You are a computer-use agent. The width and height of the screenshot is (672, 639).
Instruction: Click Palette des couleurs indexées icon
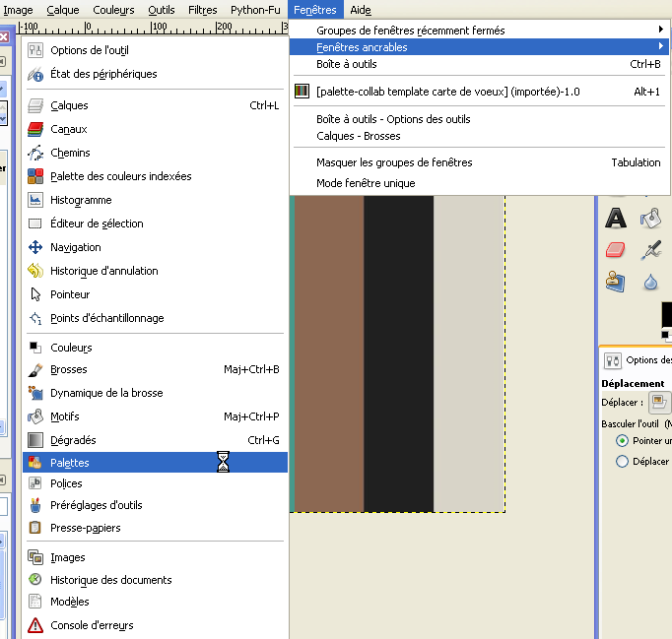35,176
